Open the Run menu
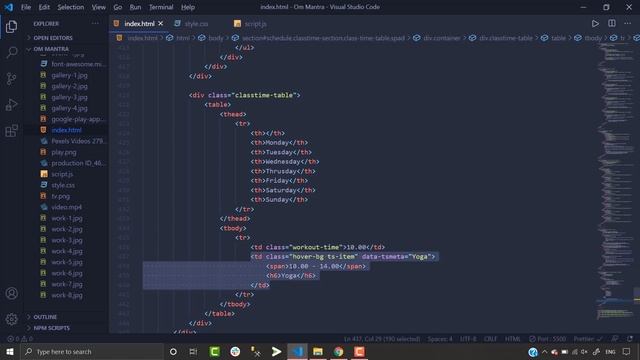The image size is (640, 360). [x=135, y=7]
